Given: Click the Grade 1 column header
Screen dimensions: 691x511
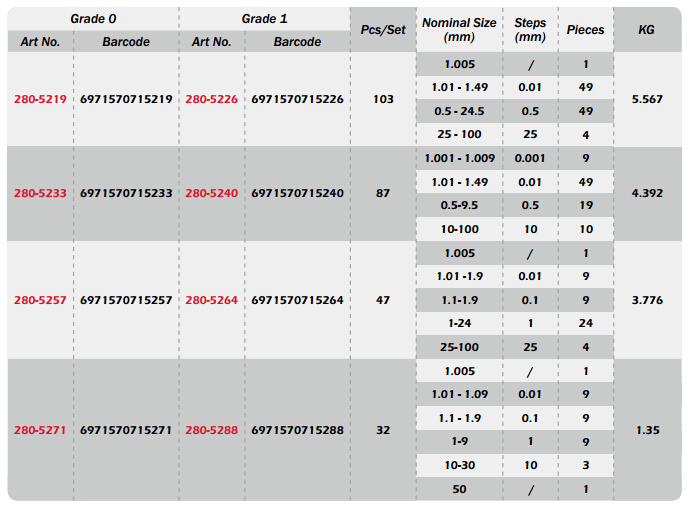Looking at the screenshot, I should [264, 19].
